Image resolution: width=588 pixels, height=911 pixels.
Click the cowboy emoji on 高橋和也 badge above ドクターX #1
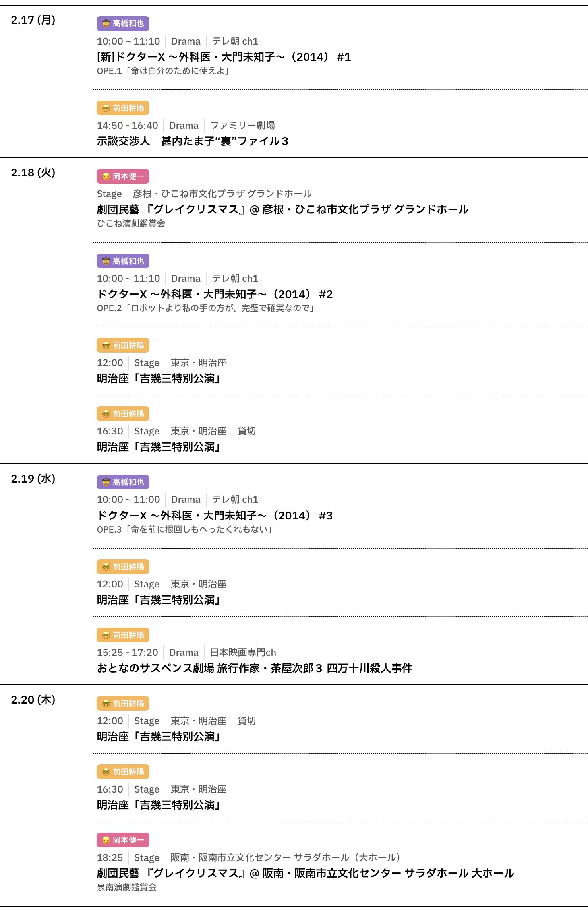pyautogui.click(x=106, y=24)
